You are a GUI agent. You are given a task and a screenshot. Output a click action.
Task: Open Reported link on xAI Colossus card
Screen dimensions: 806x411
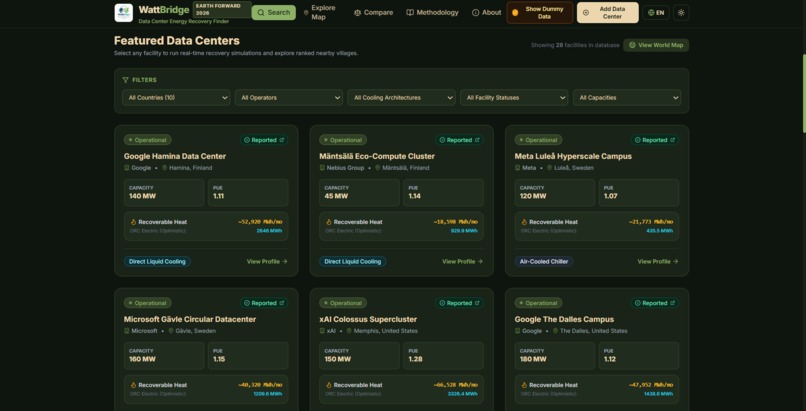point(459,303)
